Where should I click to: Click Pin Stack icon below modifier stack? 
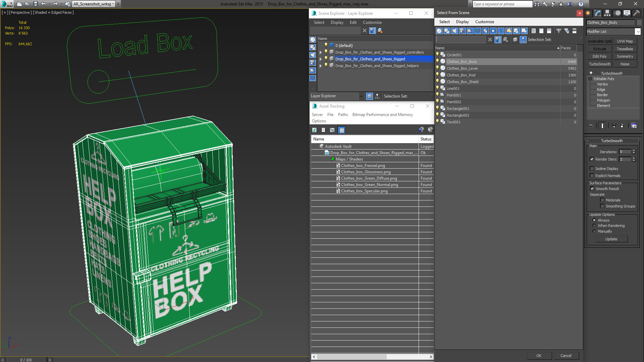591,125
